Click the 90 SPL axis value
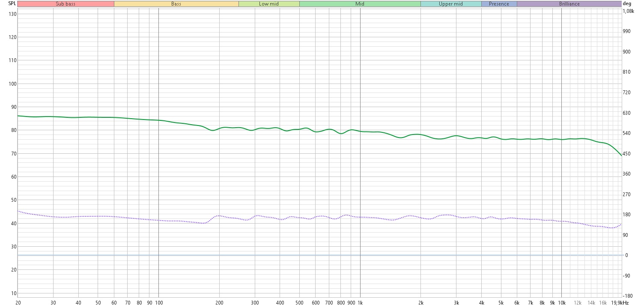This screenshot has height=308, width=644. (14, 107)
